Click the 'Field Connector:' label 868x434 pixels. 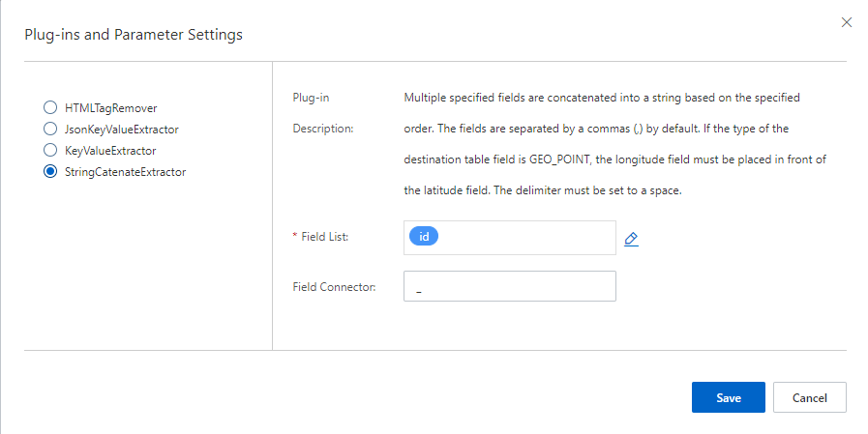click(x=334, y=287)
